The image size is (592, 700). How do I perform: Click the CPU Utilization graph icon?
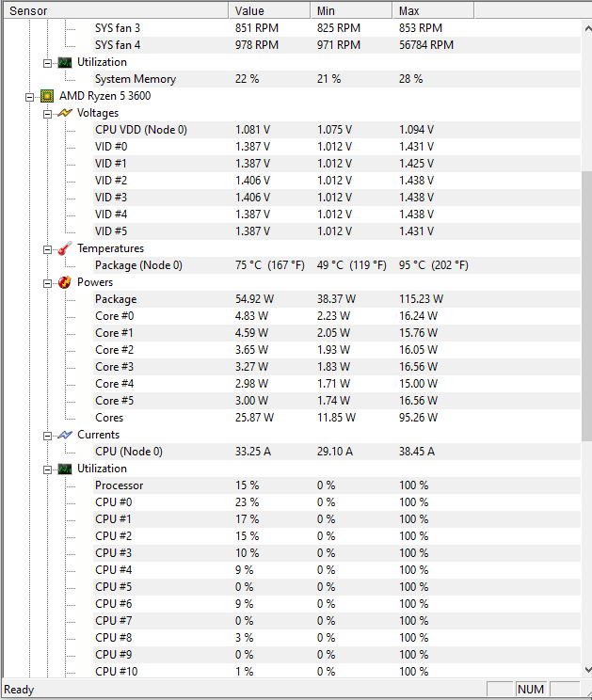point(65,469)
